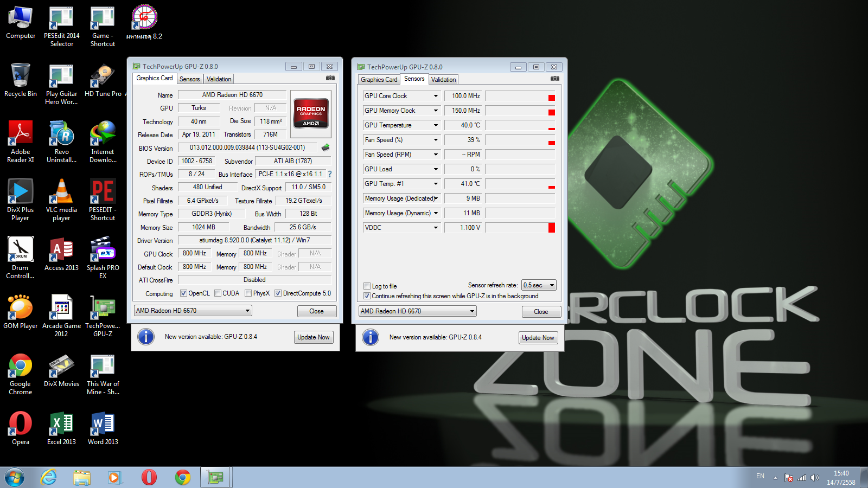Launch Revo Uninstaller icon
This screenshot has height=488, width=868.
tap(62, 142)
